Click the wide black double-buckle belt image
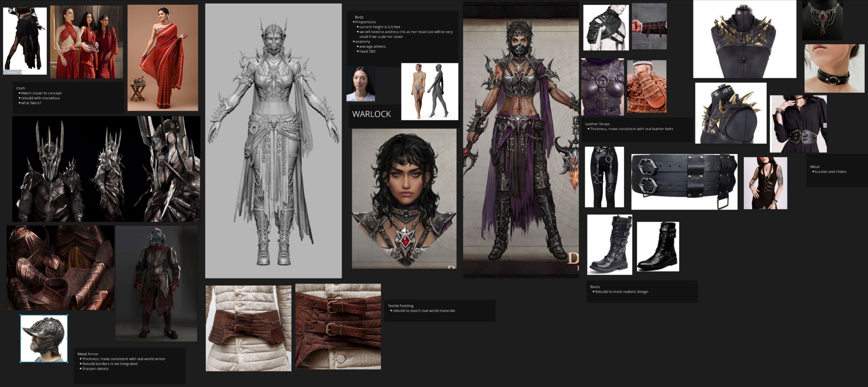868x387 pixels. [x=684, y=182]
